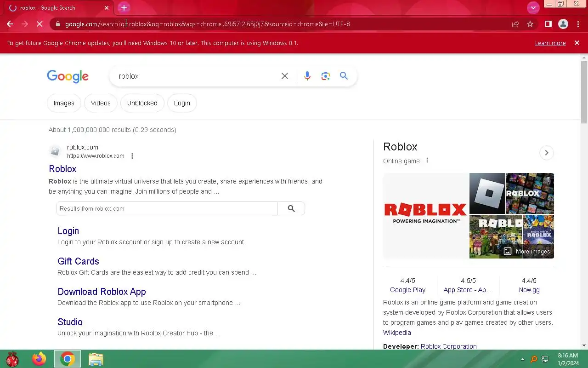The width and height of the screenshot is (588, 368).
Task: Click the Results from roblox.com search field
Action: click(167, 208)
